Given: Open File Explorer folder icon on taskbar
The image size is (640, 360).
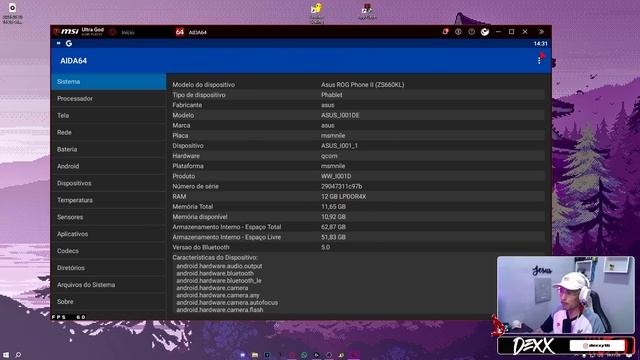Looking at the screenshot, I should tap(255, 355).
